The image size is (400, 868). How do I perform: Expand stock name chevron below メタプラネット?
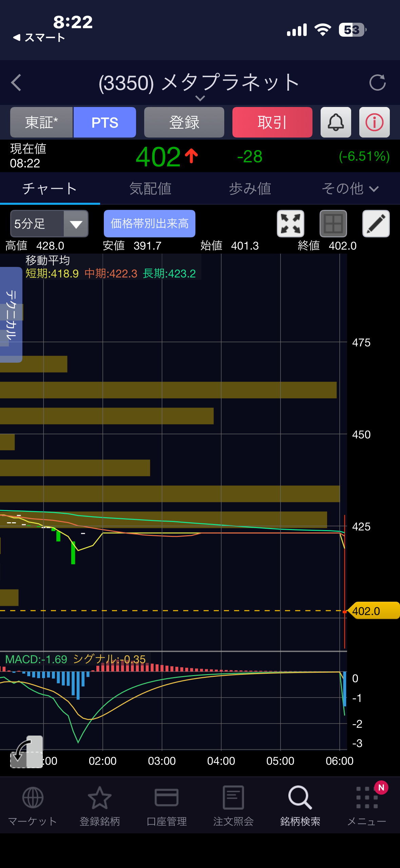(200, 98)
